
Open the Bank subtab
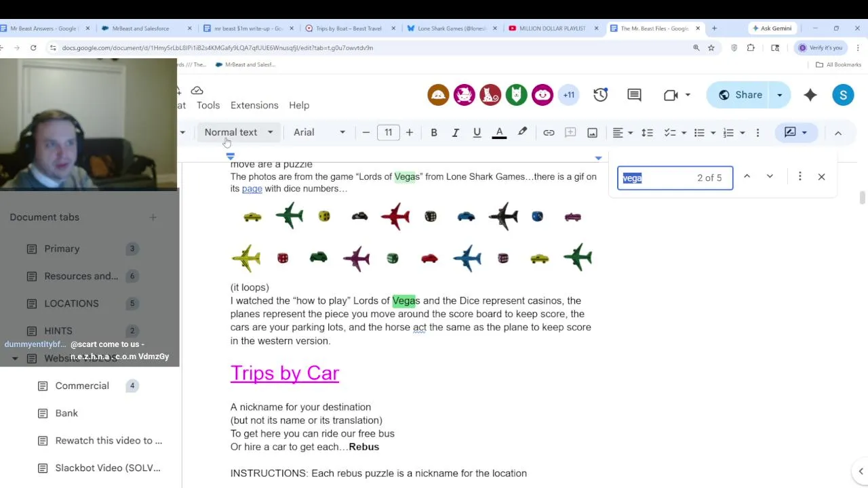pos(66,413)
